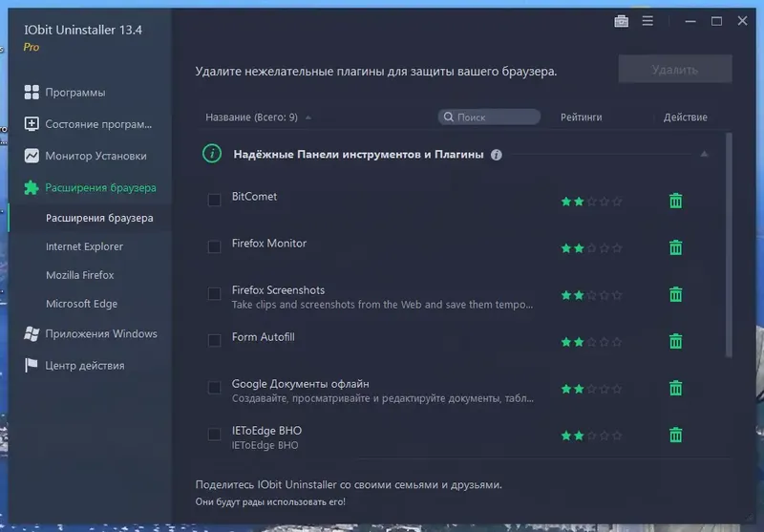The width and height of the screenshot is (764, 532).
Task: Click the Firefox Screenshots entry name
Action: tap(278, 289)
